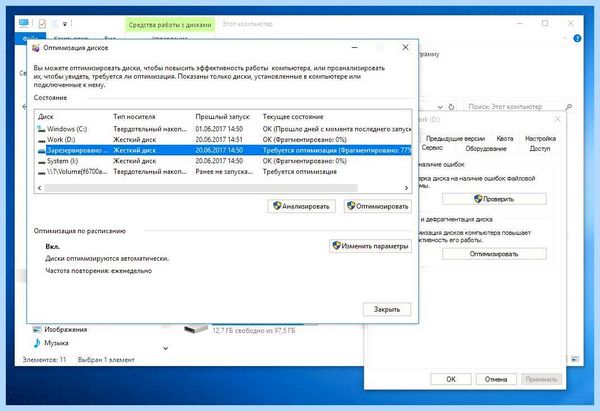Click Анализировать button in Оптимизация дисков
The image size is (600, 411).
pos(302,206)
